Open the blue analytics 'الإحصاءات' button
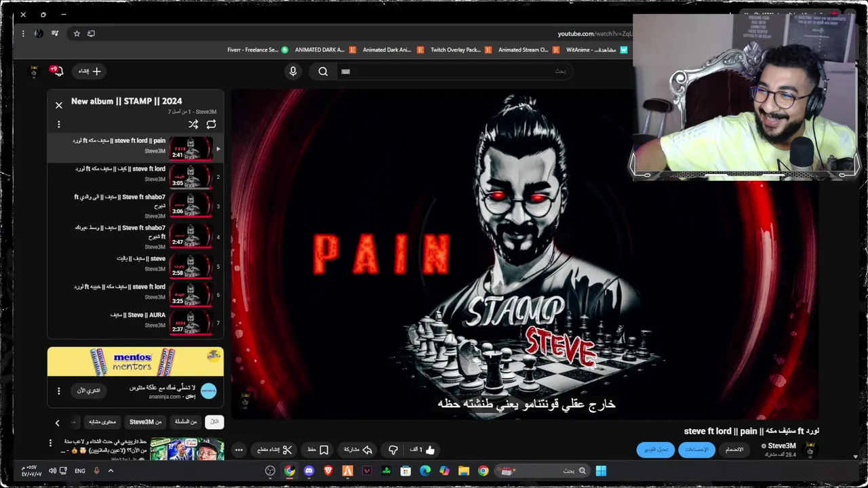Image resolution: width=868 pixels, height=488 pixels. [696, 449]
